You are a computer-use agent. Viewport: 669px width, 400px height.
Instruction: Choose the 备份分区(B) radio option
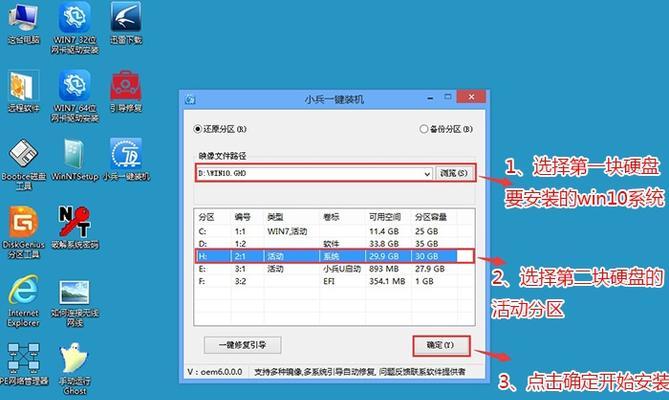[x=446, y=129]
